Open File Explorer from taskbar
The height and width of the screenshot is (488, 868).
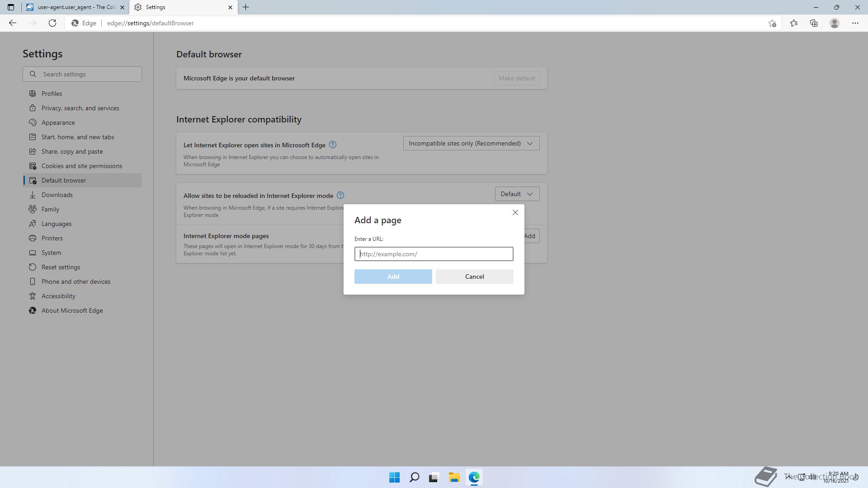coord(454,477)
